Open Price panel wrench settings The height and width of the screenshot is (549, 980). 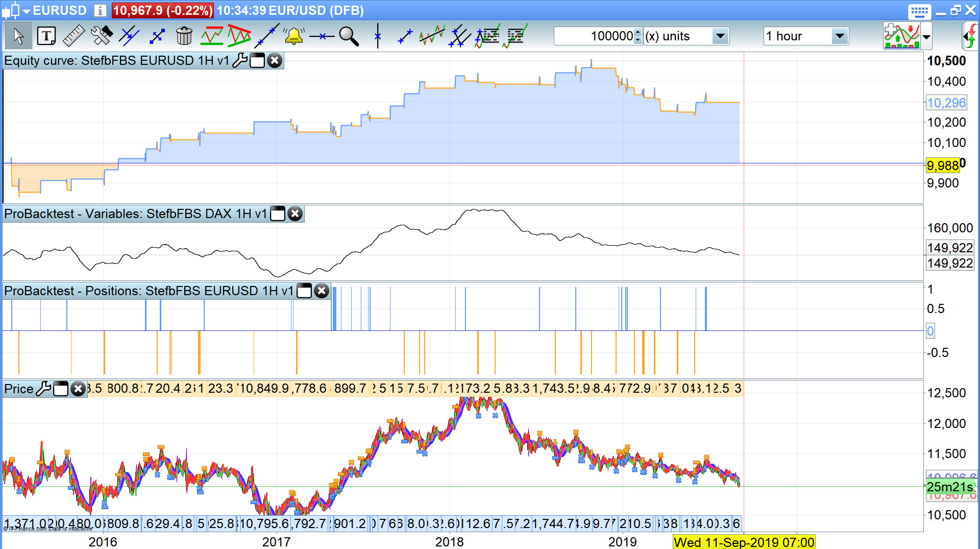43,389
